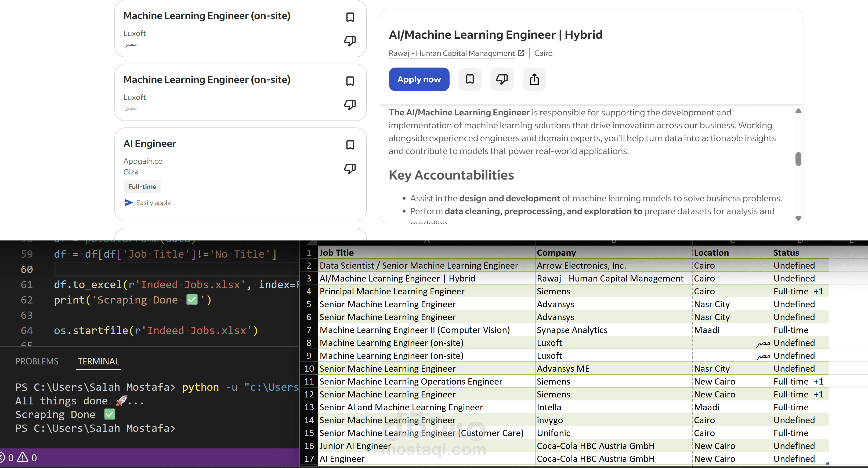Click the Full-time tag on AI Engineer card
This screenshot has height=468, width=868.
coord(142,186)
